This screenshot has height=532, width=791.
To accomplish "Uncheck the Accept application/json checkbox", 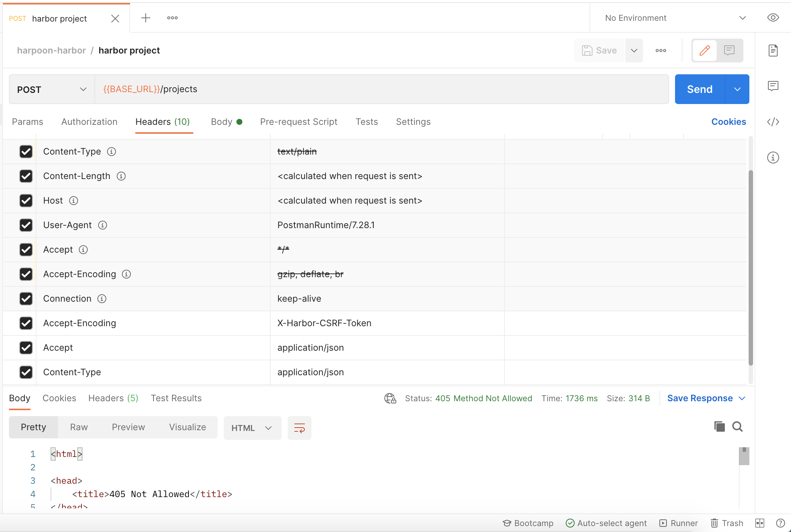I will (26, 348).
